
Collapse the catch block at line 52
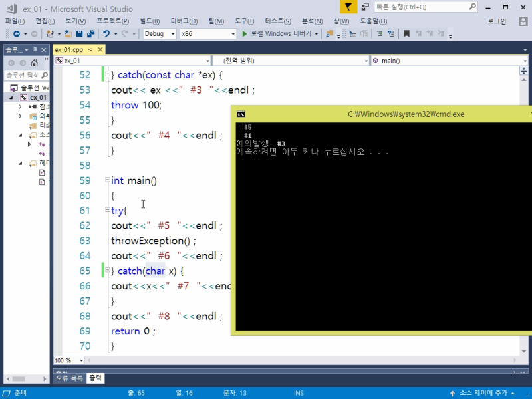(108, 74)
